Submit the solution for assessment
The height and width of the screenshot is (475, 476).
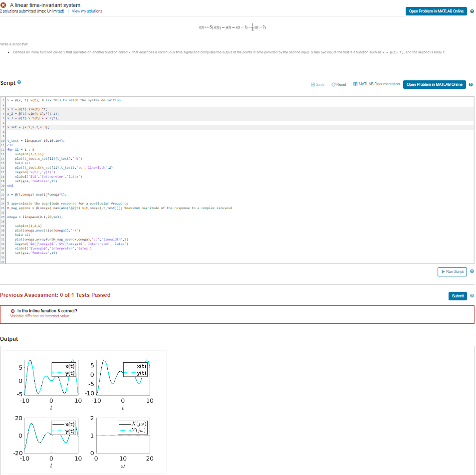(458, 296)
